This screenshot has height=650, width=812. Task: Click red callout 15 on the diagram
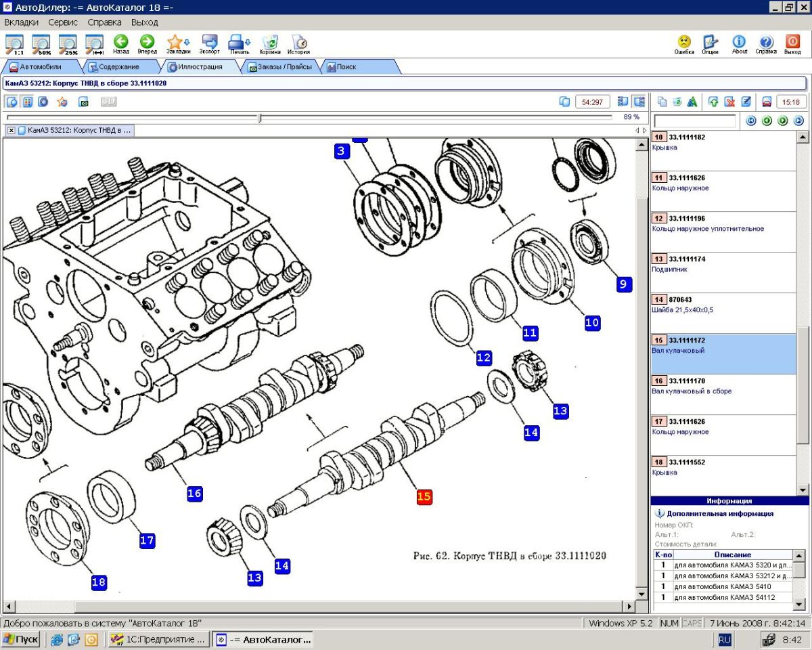(424, 496)
